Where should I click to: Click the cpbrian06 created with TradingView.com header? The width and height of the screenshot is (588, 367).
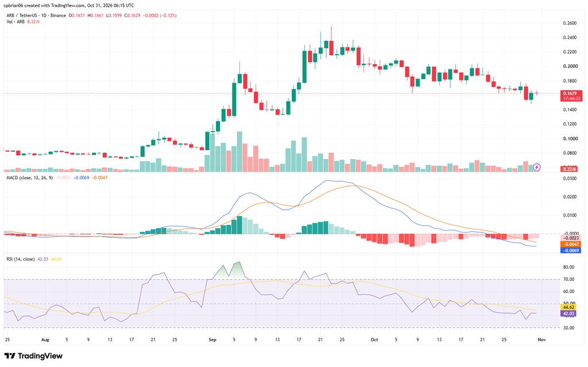(69, 5)
